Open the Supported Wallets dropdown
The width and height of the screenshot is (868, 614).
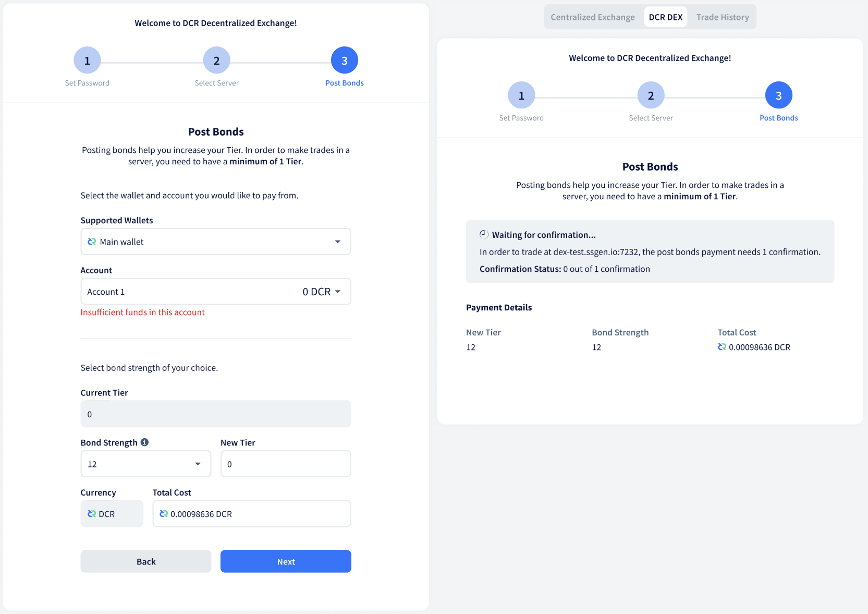tap(215, 242)
